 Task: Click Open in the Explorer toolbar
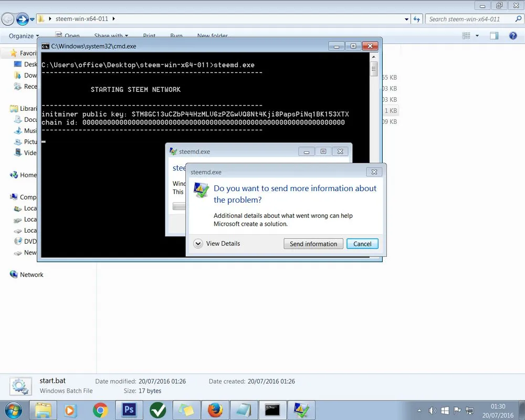tap(67, 35)
